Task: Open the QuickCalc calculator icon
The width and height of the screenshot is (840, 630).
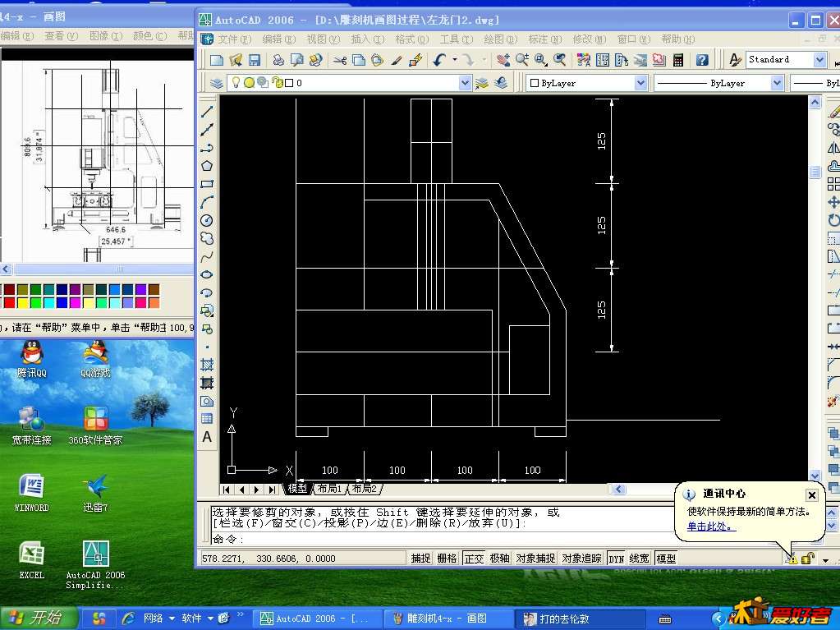Action: coord(678,60)
